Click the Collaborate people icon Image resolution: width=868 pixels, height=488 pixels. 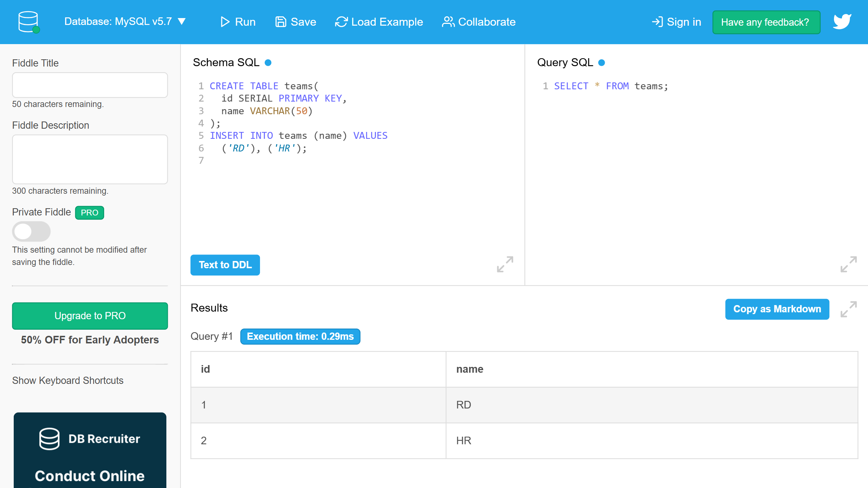448,22
